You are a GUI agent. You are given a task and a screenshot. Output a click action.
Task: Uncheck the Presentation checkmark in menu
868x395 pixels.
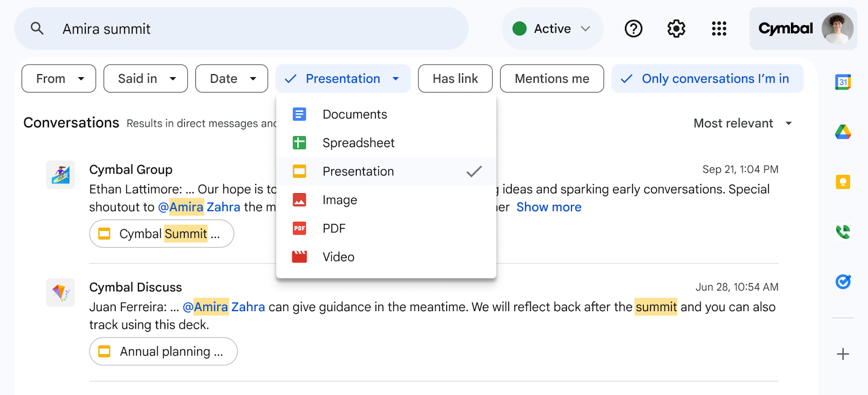tap(474, 171)
